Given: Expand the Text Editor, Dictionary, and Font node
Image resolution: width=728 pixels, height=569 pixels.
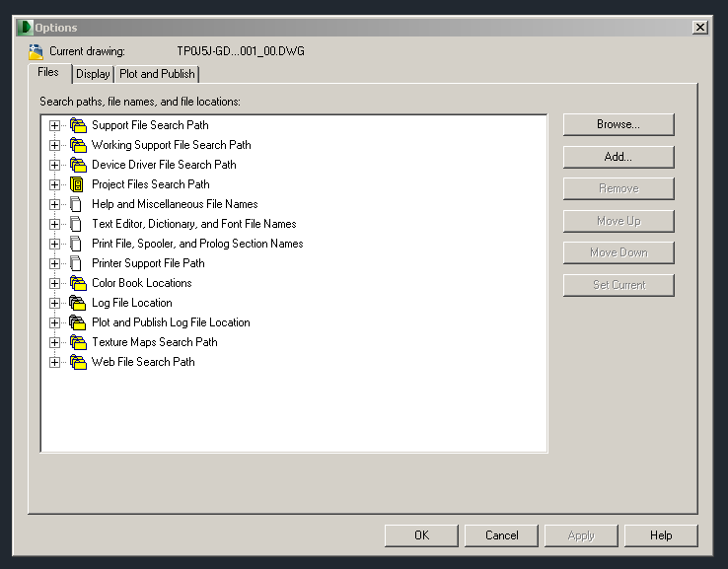Looking at the screenshot, I should click(54, 224).
